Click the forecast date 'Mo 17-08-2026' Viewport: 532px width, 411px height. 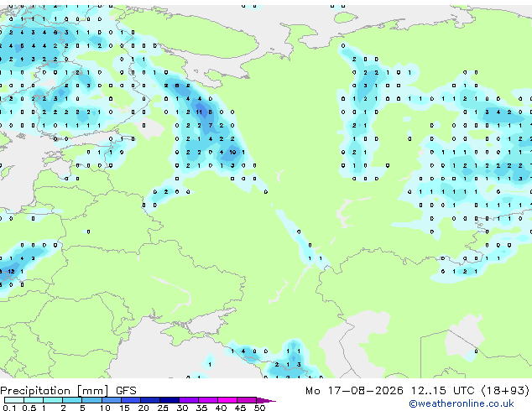coord(354,391)
